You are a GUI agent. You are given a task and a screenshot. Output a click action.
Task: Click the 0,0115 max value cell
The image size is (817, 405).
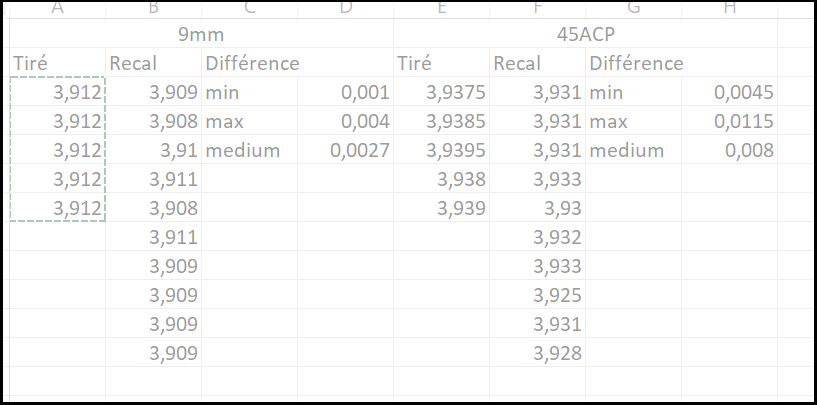pos(729,121)
